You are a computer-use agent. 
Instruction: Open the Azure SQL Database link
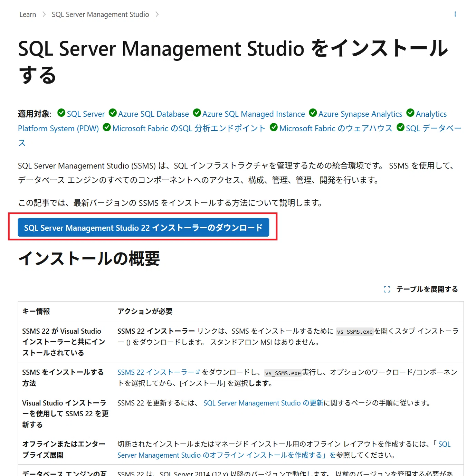tap(153, 114)
